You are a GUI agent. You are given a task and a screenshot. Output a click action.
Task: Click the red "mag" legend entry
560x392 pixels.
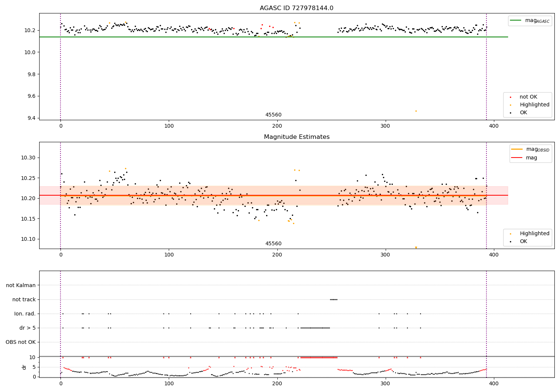524,158
